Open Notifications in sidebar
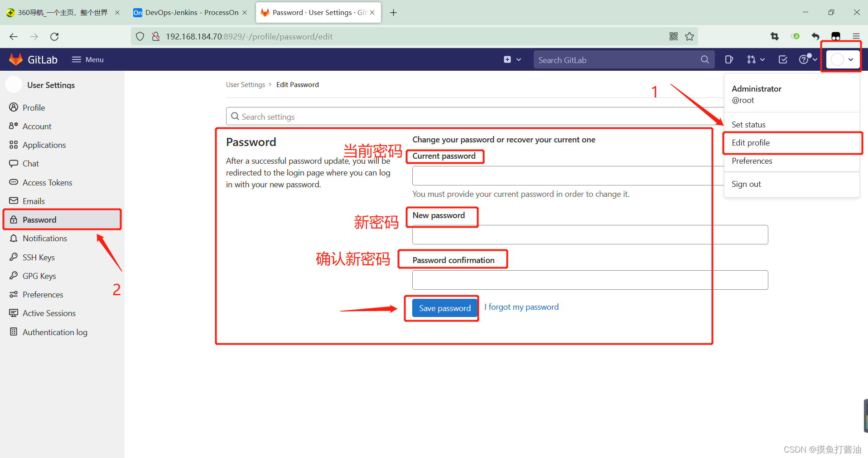Viewport: 868px width, 458px height. click(62, 238)
